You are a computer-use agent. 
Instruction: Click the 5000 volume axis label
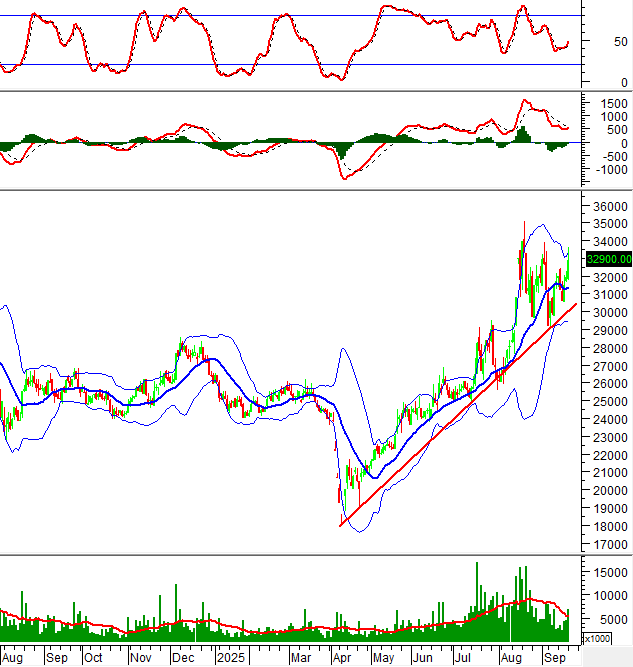pos(614,620)
